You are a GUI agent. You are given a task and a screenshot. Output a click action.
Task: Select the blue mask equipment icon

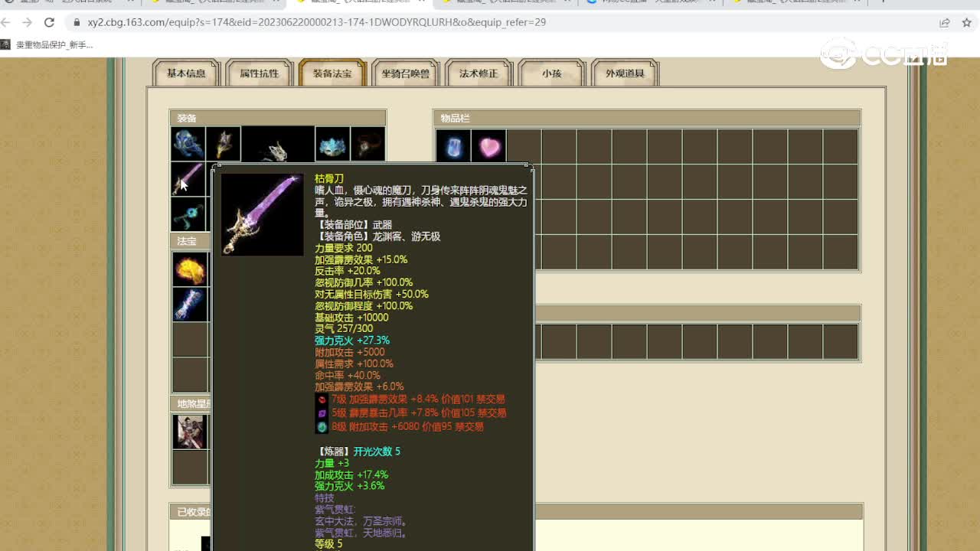point(332,144)
